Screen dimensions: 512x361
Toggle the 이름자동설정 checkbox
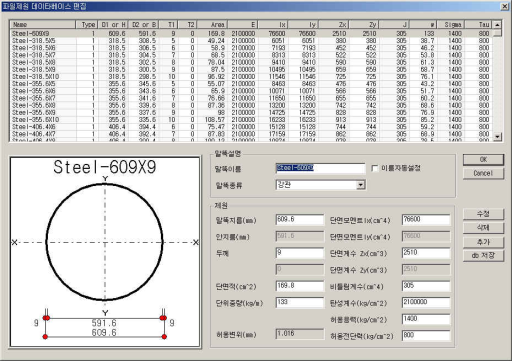point(375,168)
